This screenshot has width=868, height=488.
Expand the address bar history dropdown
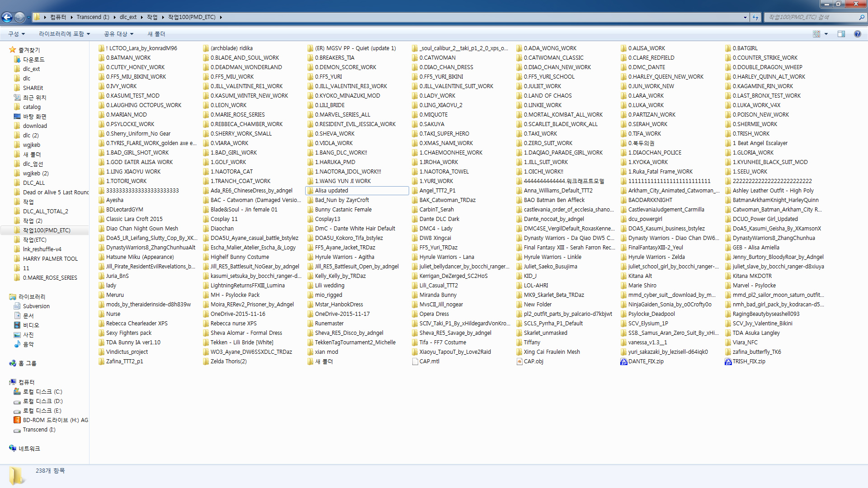(745, 17)
